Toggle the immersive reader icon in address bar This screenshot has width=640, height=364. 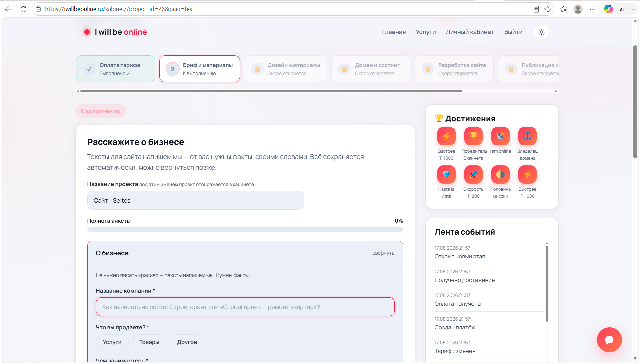(536, 9)
